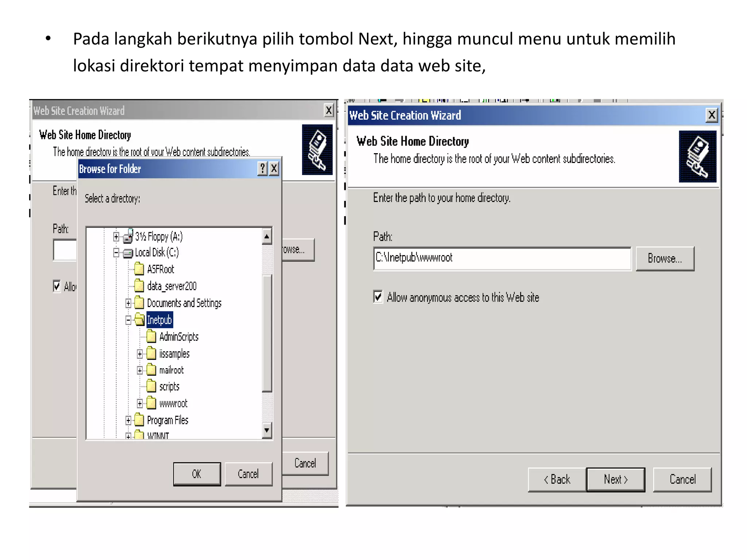Click the Documents and Settings folder icon

(139, 303)
